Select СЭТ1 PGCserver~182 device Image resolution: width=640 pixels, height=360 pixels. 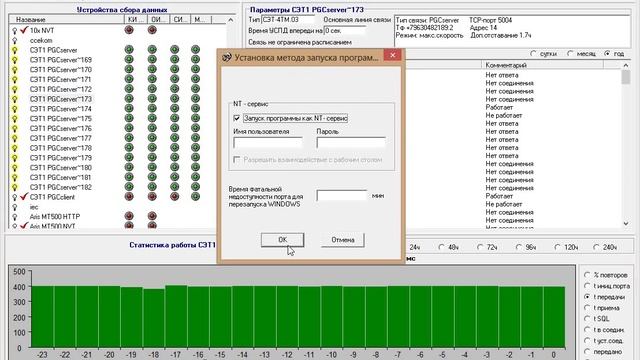point(61,187)
